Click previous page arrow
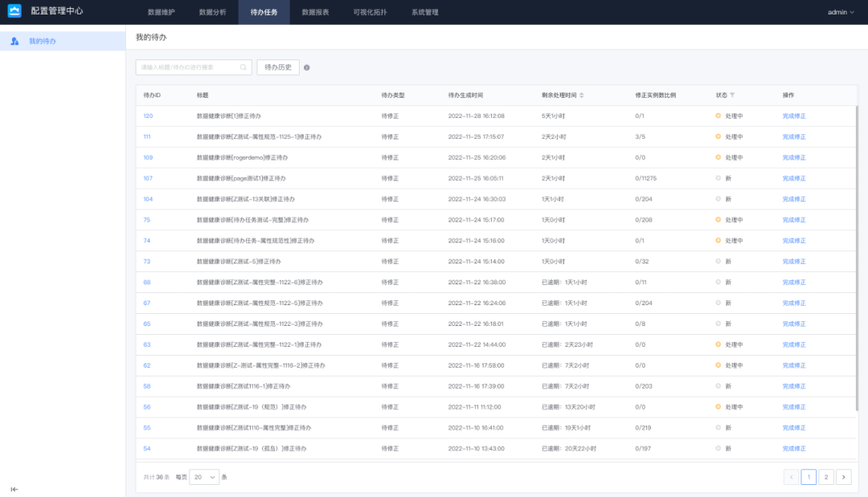The height and width of the screenshot is (497, 868). click(x=791, y=477)
